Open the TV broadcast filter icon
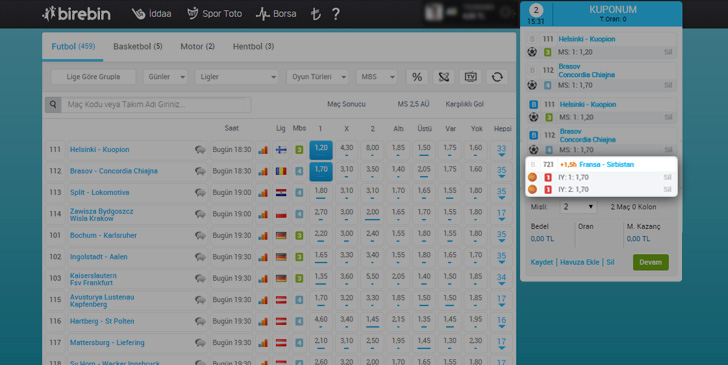728x365 pixels. [x=470, y=77]
